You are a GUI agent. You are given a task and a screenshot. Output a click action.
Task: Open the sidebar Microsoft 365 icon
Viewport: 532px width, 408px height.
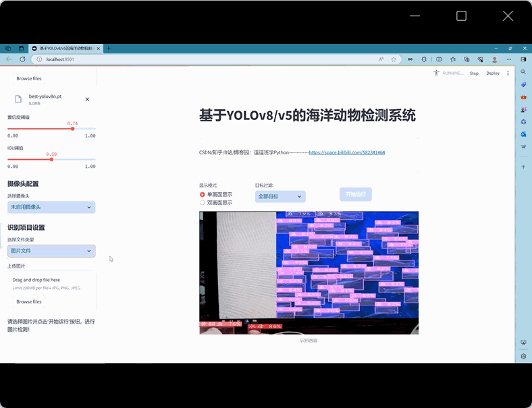coord(523,121)
